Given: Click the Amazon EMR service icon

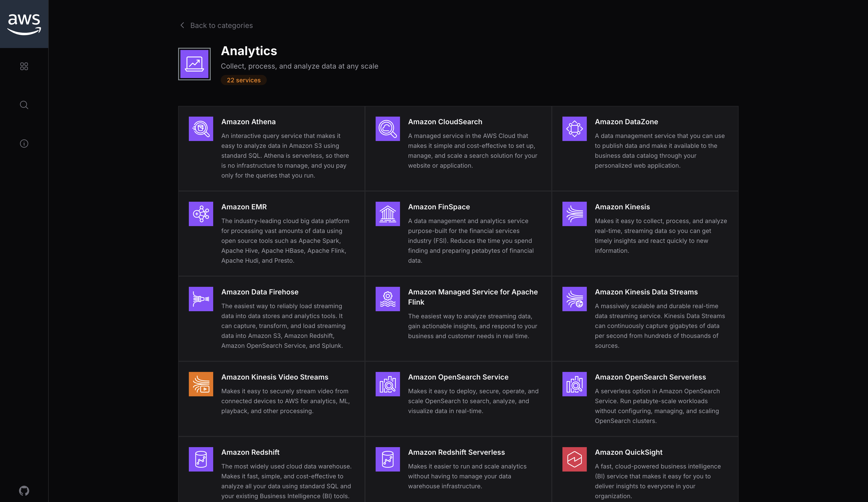Looking at the screenshot, I should point(201,214).
